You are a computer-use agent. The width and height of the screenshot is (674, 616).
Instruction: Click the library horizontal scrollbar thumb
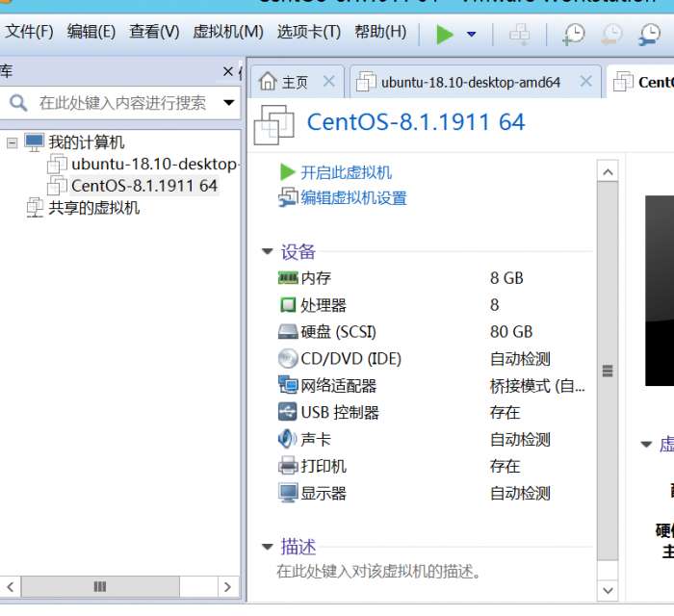click(x=100, y=587)
